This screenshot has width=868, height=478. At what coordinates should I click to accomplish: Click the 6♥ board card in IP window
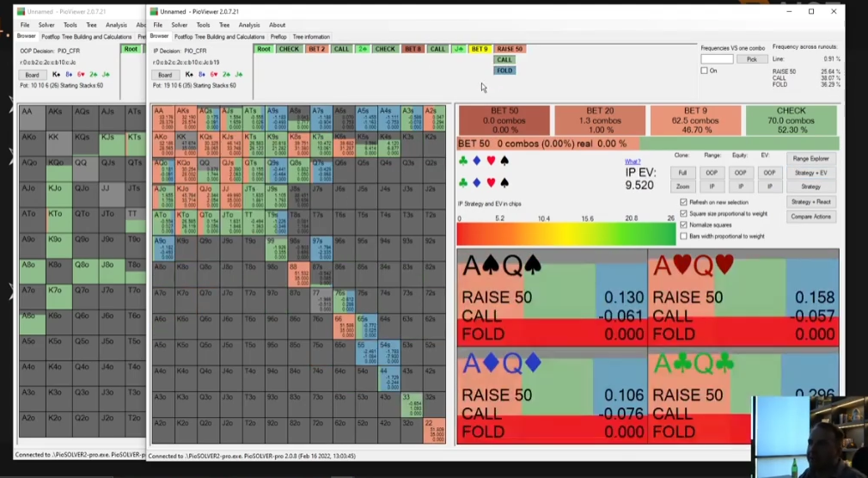pos(214,74)
